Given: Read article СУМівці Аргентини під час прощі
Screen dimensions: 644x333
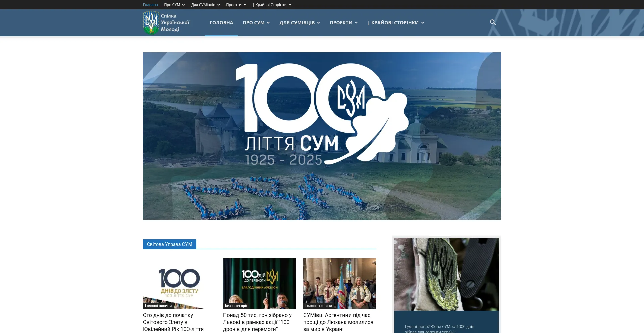Looking at the screenshot, I should [338, 322].
